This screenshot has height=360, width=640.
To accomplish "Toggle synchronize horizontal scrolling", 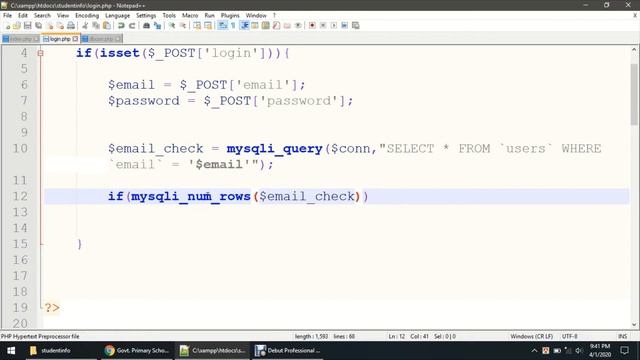I will 208,25.
